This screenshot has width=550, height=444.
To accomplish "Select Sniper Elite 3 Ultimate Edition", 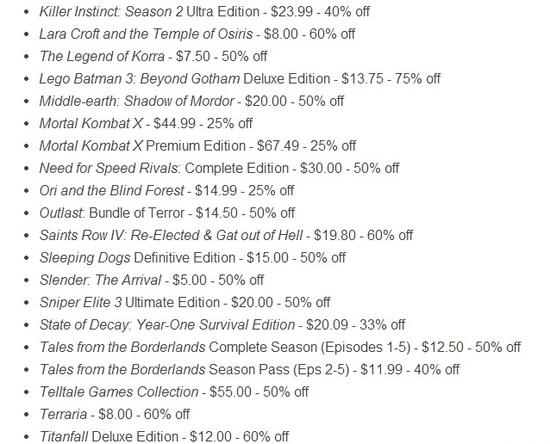I will 185,303.
